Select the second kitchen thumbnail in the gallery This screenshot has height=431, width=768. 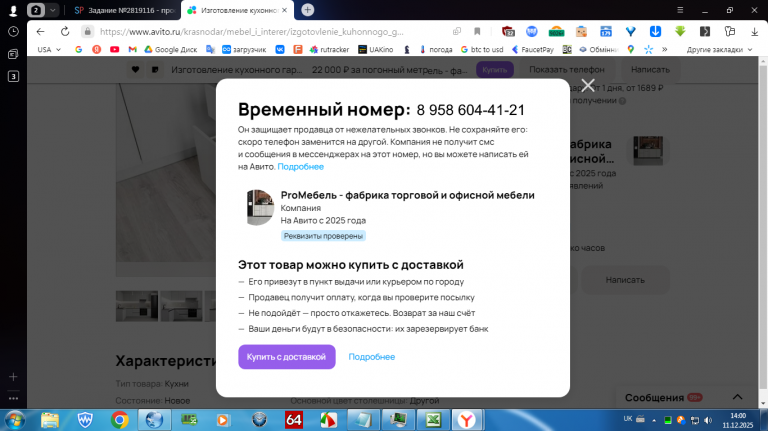(x=181, y=306)
